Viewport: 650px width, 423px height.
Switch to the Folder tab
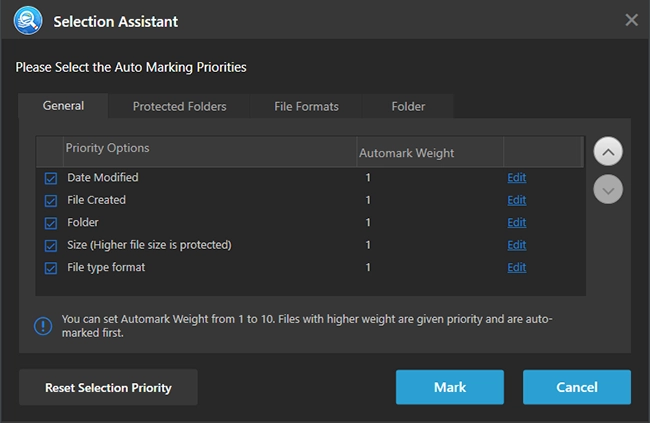click(408, 107)
